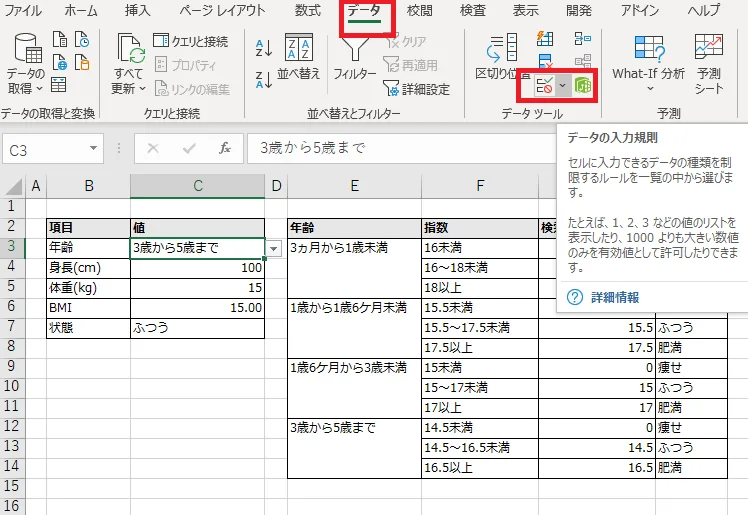Click the 詳細情報 link in tooltip
Screen dimensions: 748x515
tap(615, 298)
